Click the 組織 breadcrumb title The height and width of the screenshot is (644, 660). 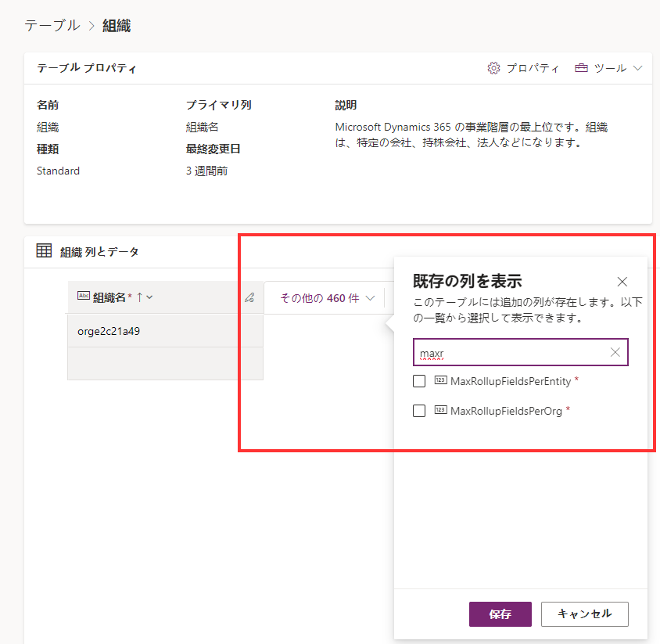(x=117, y=26)
